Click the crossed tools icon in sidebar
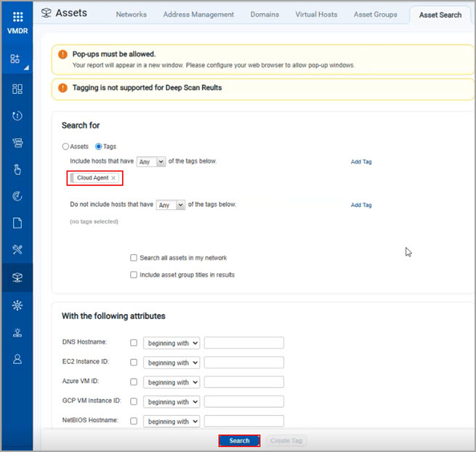The height and width of the screenshot is (452, 476). (17, 250)
